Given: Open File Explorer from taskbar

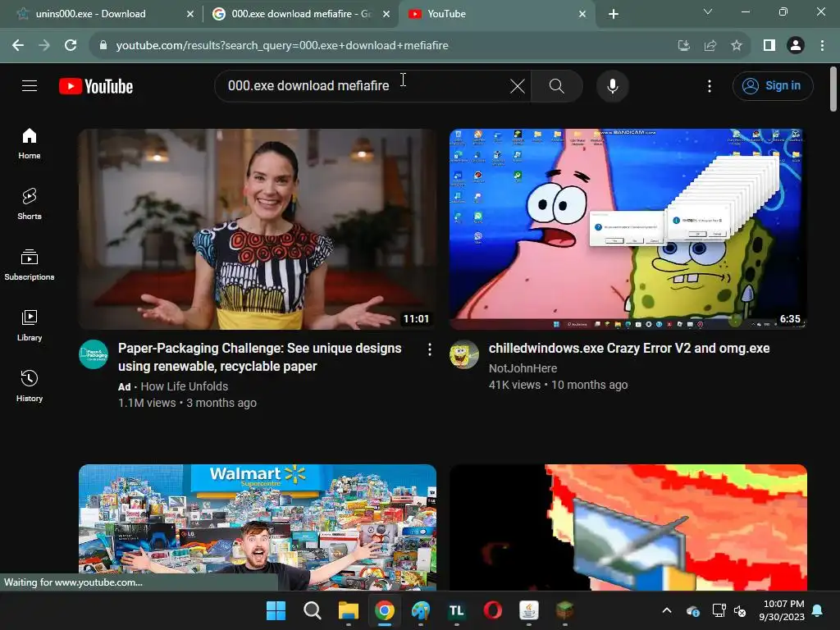Looking at the screenshot, I should tap(348, 610).
